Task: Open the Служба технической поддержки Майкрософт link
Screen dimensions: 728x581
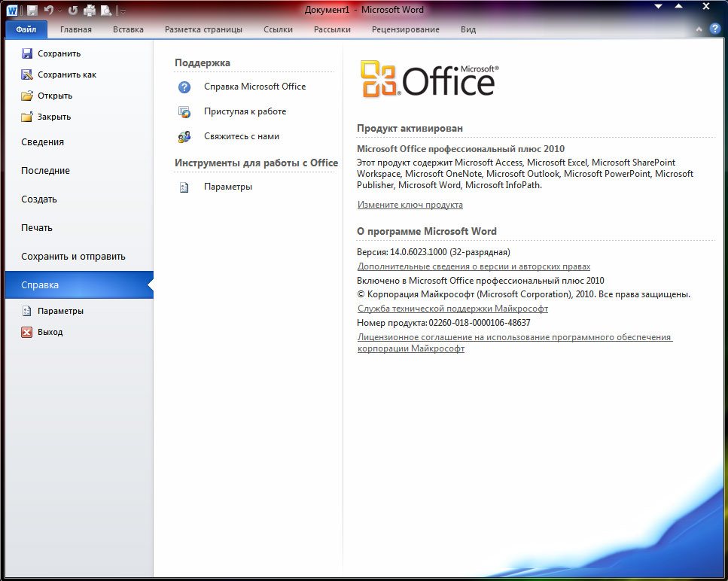Action: tap(452, 309)
